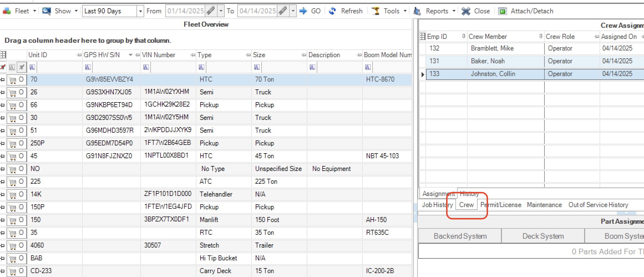Open the Out of Service History tab
The image size is (644, 277).
coord(598,205)
